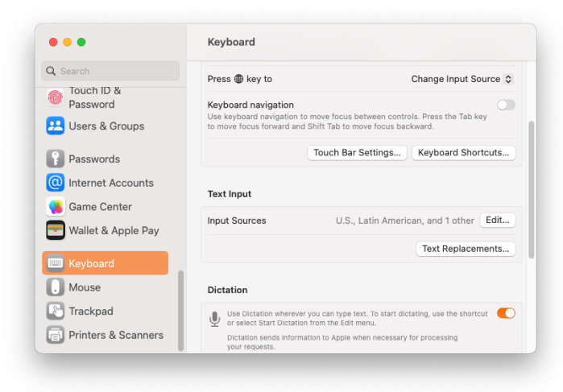Image resolution: width=563 pixels, height=392 pixels.
Task: Click the Dictation microphone icon
Action: (214, 320)
